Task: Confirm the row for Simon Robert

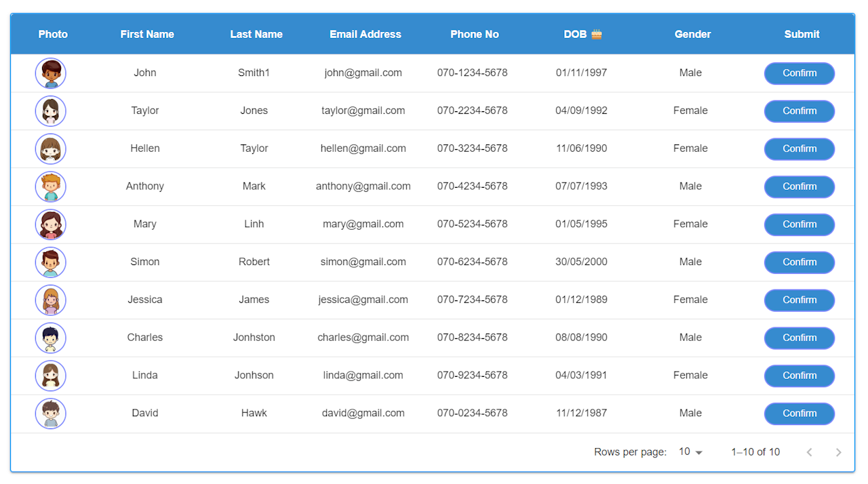Action: (x=800, y=262)
